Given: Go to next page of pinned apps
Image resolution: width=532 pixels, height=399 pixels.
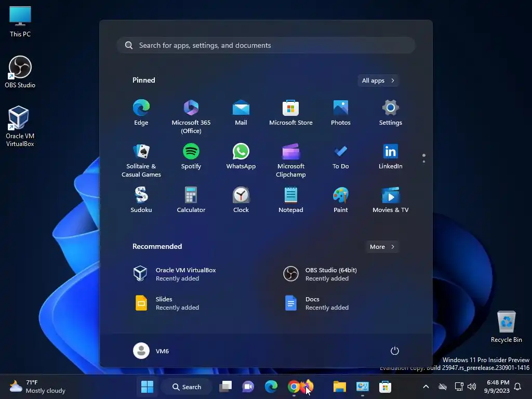Looking at the screenshot, I should [x=424, y=162].
